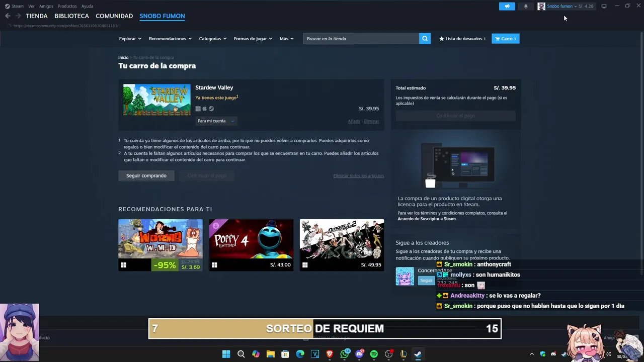
Task: Open Microsoft Store from the taskbar
Action: coord(285,354)
